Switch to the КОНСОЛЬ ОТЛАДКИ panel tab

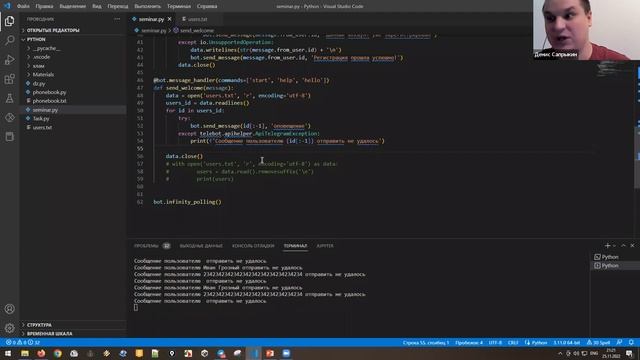[253, 246]
